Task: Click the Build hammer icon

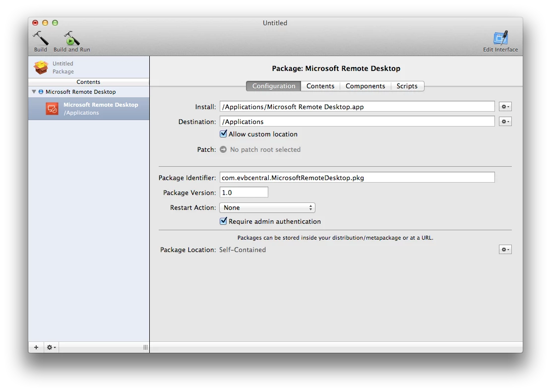Action: coord(40,38)
